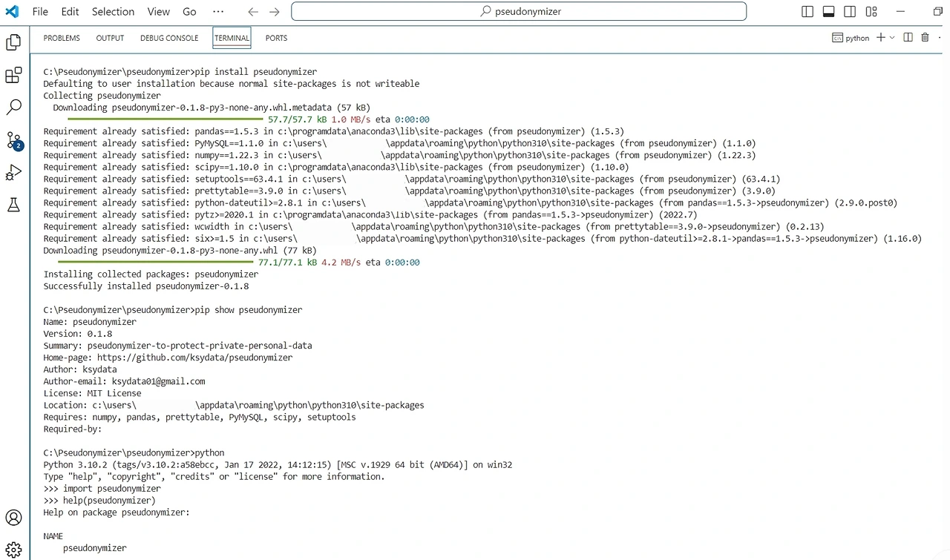Click the 'Collecting pseudonymizer' line
Image resolution: width=950 pixels, height=560 pixels.
[102, 96]
